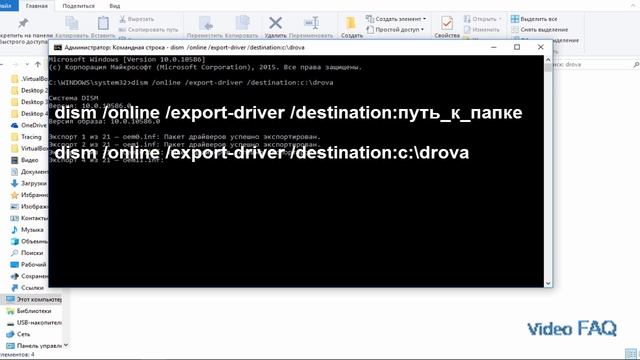Open Ссылки in the sidebar

point(27,288)
